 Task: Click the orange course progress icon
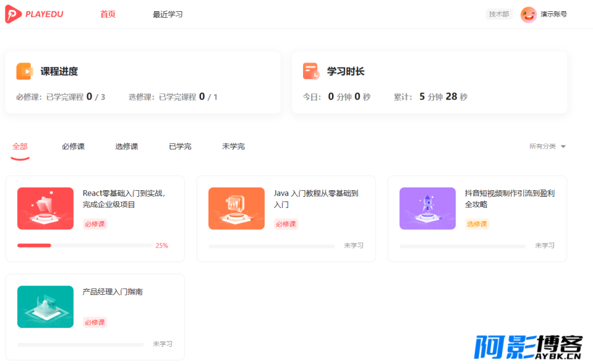pos(24,71)
